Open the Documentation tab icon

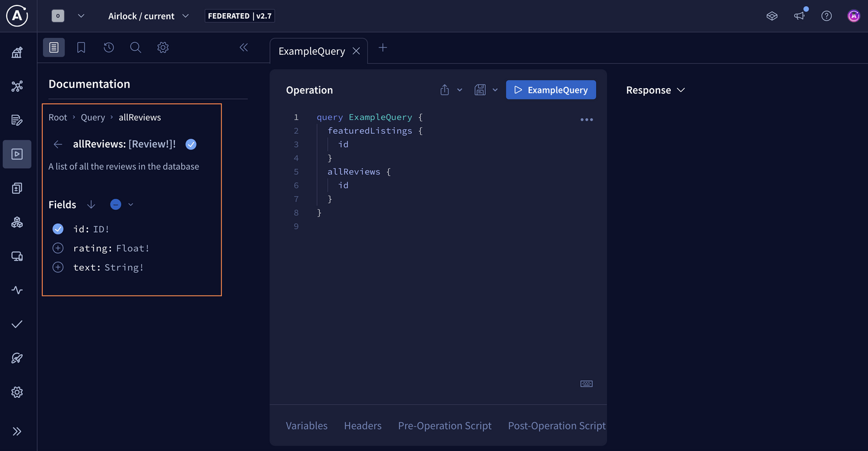click(x=54, y=48)
